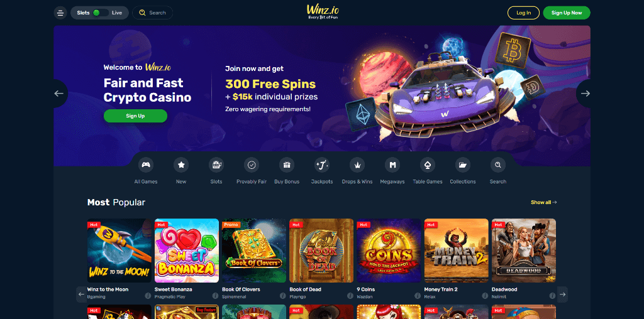Toggle the Slots/Live switch
644x319 pixels.
[x=101, y=13]
